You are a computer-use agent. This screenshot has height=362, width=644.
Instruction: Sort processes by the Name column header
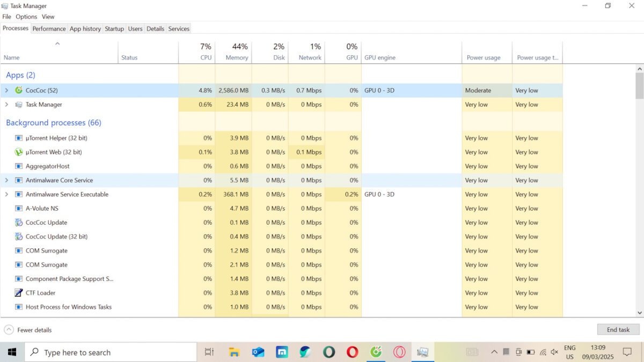pos(59,53)
